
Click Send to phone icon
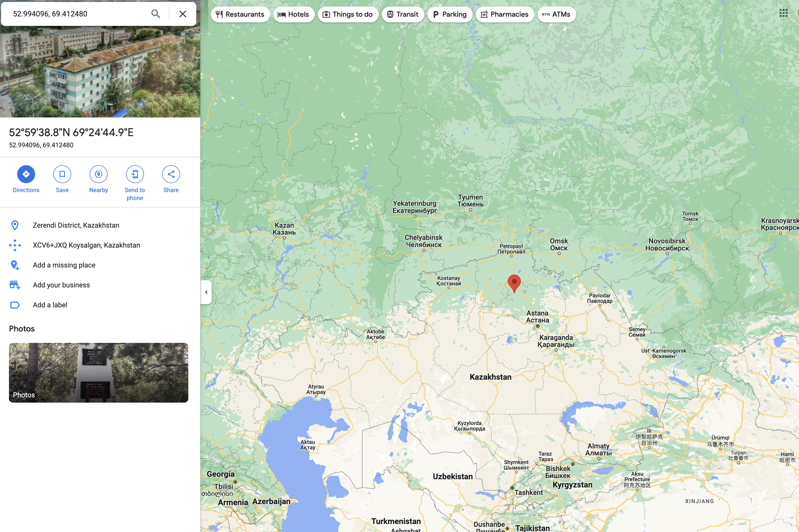pos(135,174)
